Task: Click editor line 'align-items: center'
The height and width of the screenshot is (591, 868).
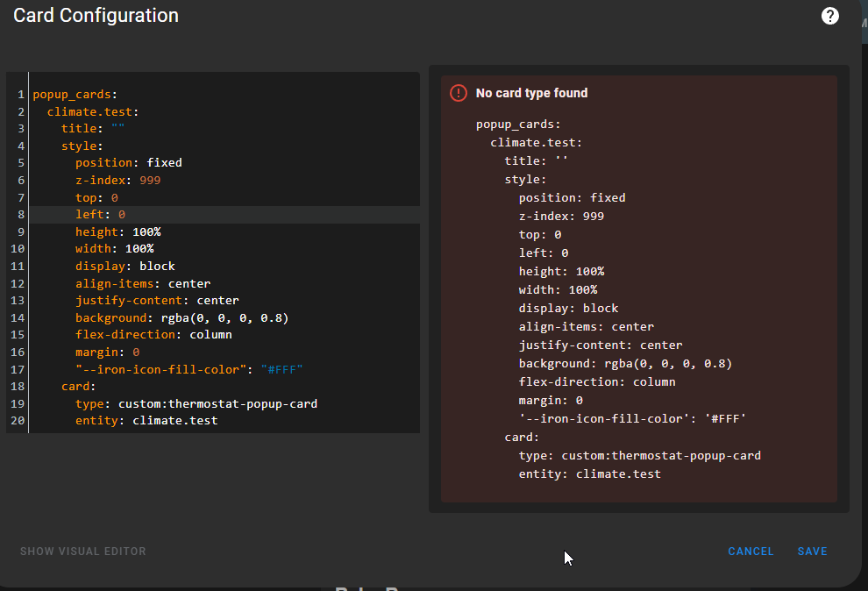Action: coord(143,284)
